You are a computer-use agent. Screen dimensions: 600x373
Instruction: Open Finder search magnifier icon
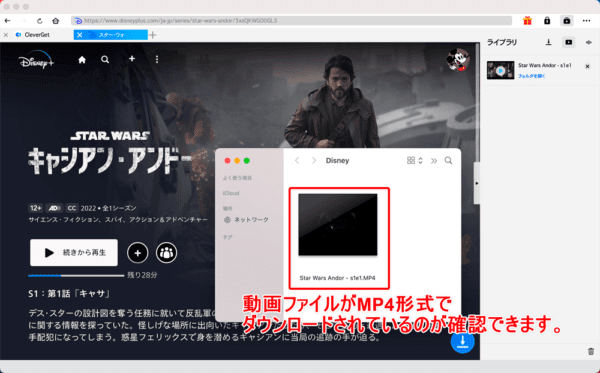coord(448,160)
